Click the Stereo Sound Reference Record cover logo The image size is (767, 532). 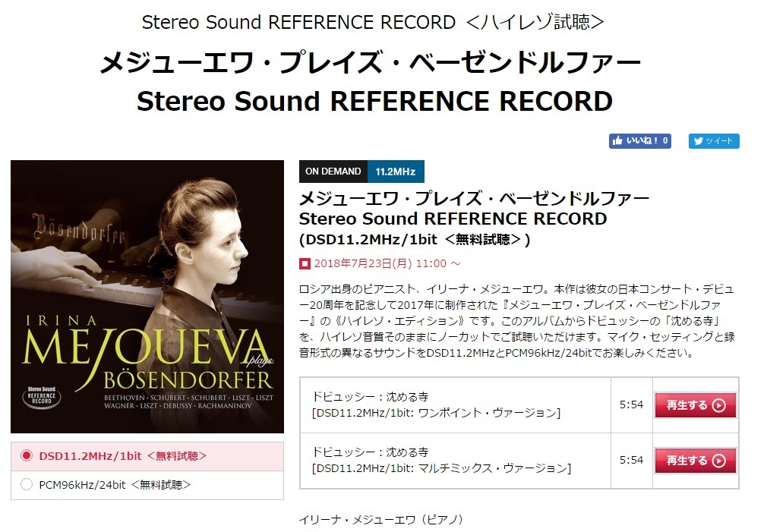[42, 397]
